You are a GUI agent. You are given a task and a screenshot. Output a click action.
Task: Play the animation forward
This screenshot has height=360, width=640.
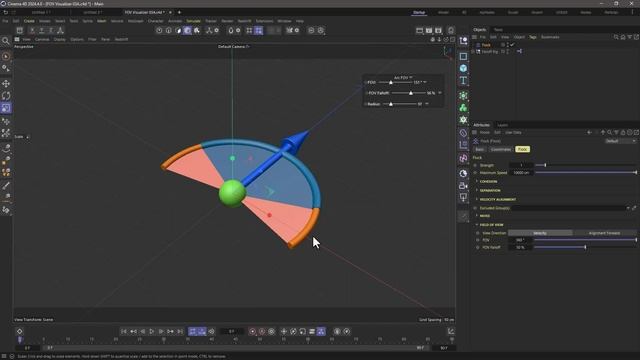(x=151, y=331)
